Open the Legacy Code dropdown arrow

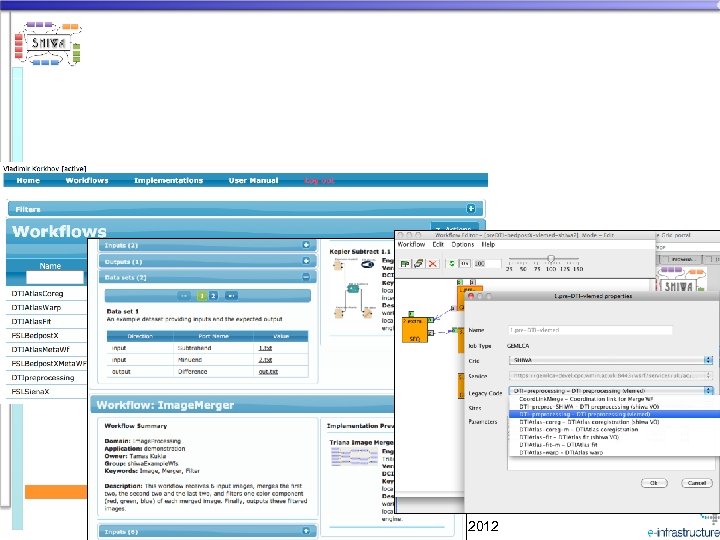[709, 391]
